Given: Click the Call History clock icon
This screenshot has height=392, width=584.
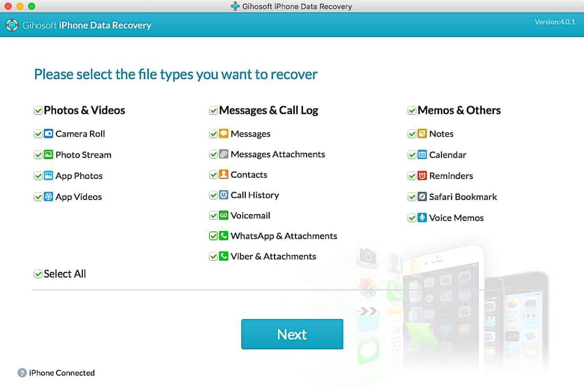Looking at the screenshot, I should pyautogui.click(x=223, y=195).
